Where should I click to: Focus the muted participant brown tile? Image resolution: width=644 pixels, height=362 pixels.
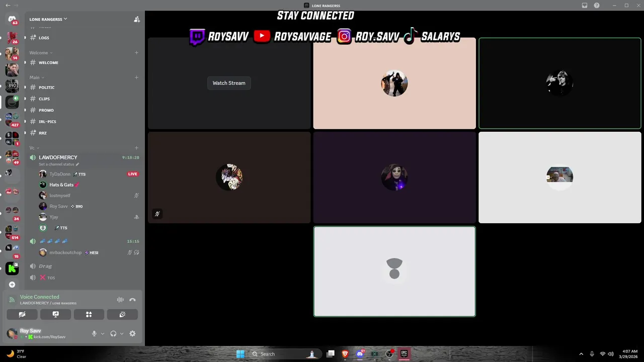(x=229, y=177)
